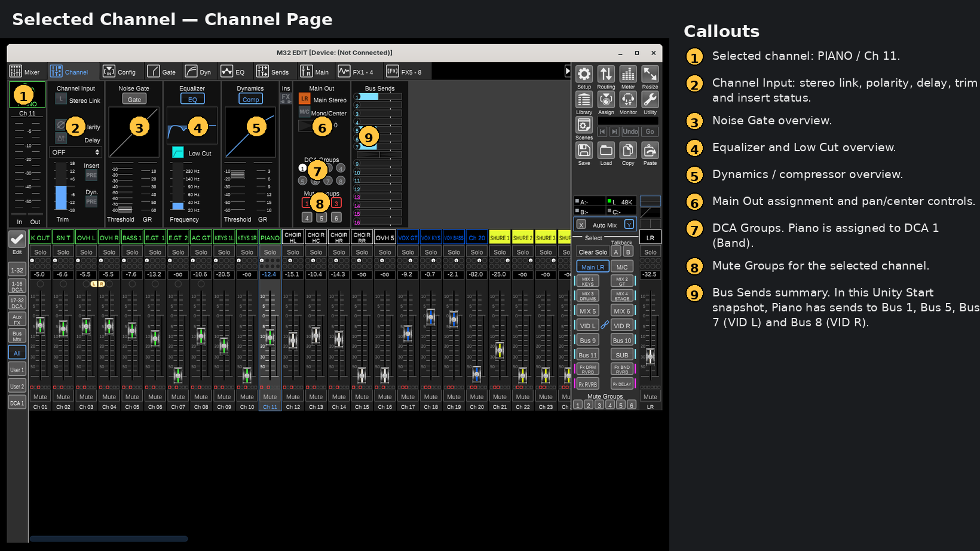This screenshot has width=980, height=551.
Task: Show the 1-32 channel layer
Action: (17, 270)
